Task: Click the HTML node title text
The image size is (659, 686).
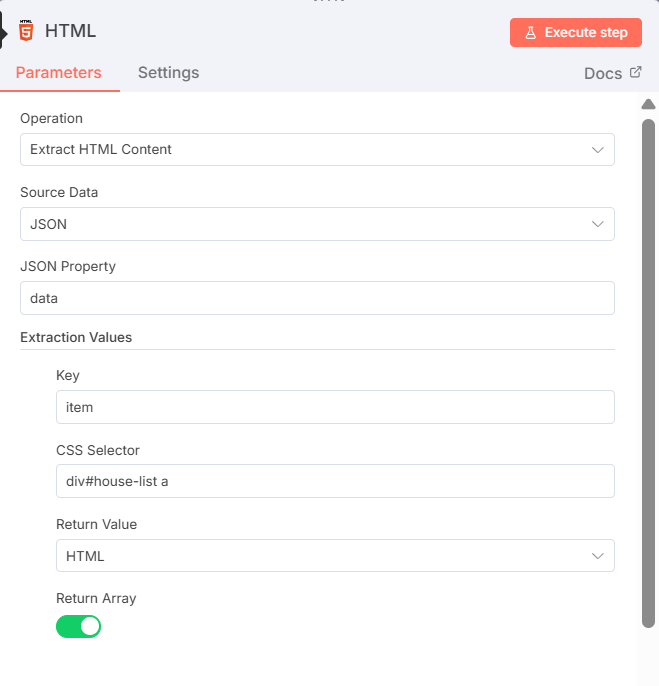Action: coord(70,31)
